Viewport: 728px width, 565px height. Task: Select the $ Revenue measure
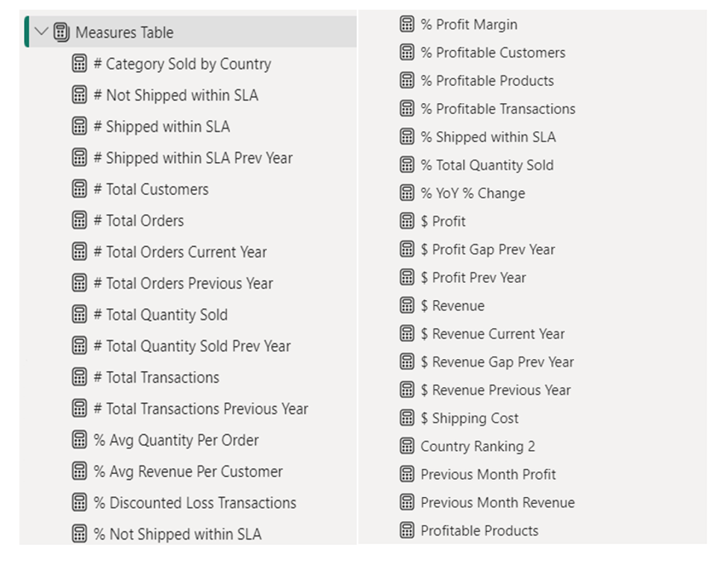452,305
